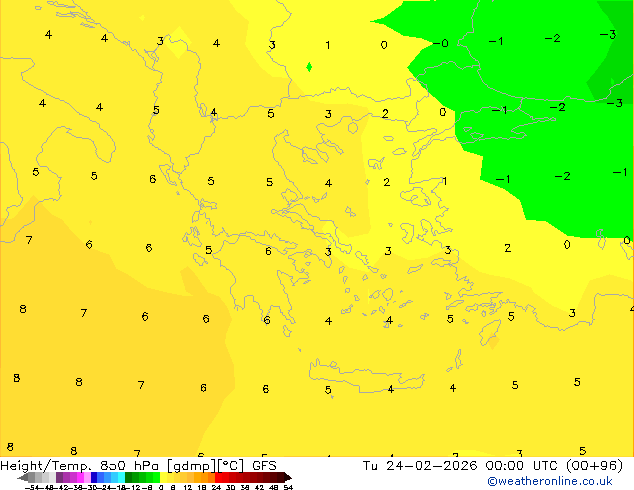This screenshot has height=490, width=634.
Task: Click the small green diamond spot on map
Action: 309,67
